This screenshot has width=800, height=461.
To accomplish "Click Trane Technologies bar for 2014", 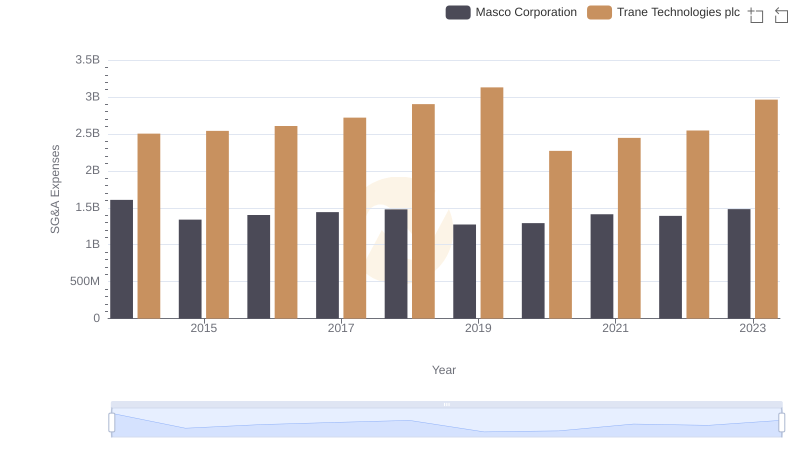I will (149, 226).
